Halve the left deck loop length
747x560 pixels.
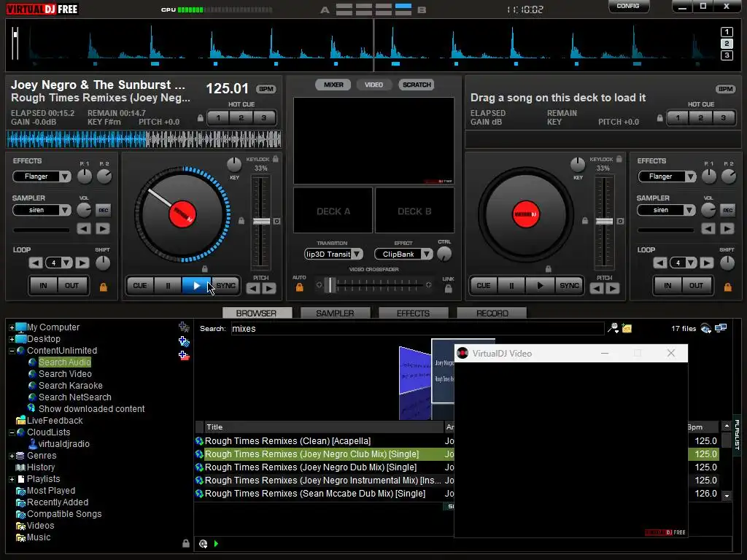36,262
